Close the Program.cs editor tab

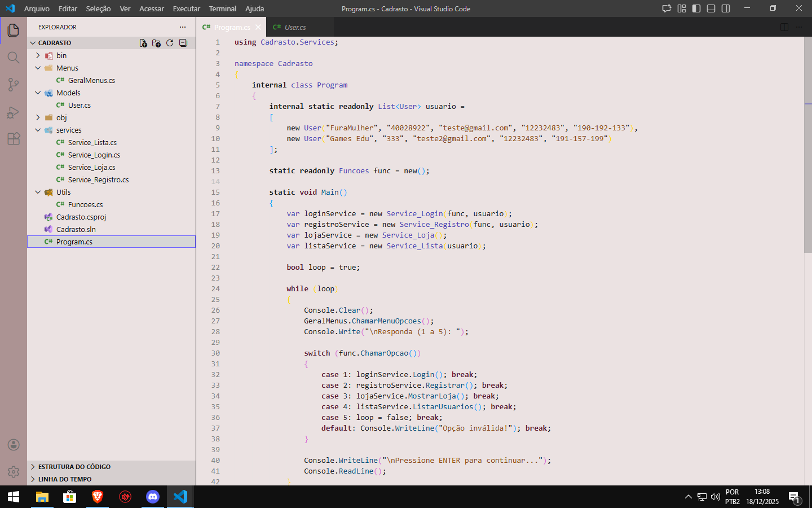click(x=258, y=27)
